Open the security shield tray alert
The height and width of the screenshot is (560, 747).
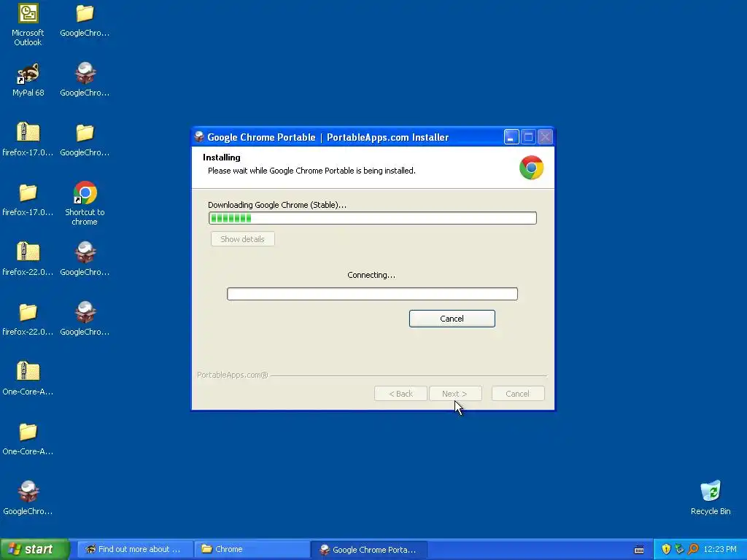[x=666, y=549]
